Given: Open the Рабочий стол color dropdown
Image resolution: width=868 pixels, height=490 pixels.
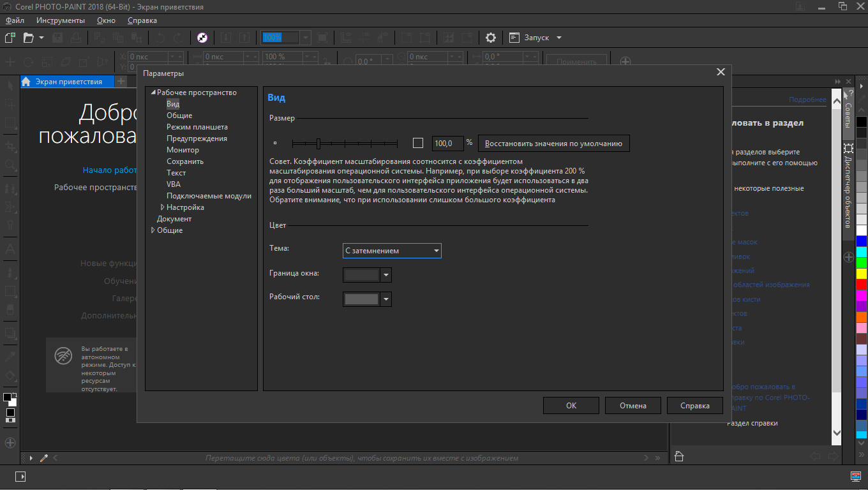Looking at the screenshot, I should (385, 299).
